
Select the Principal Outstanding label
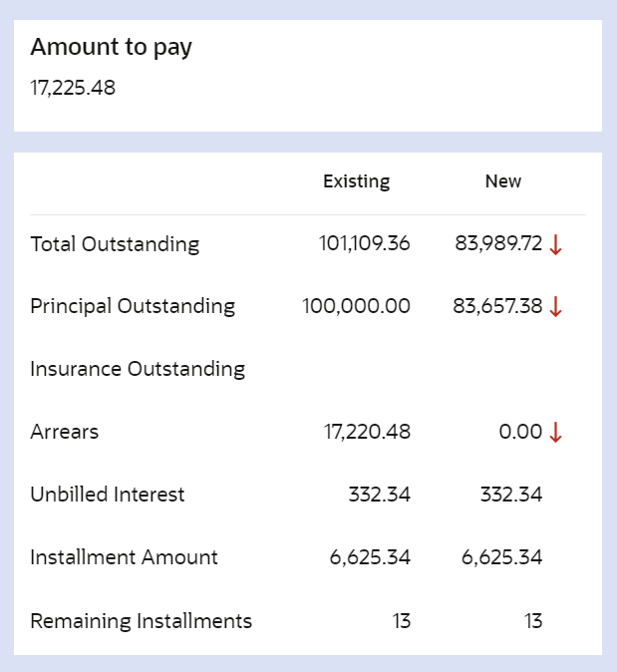[x=133, y=306]
